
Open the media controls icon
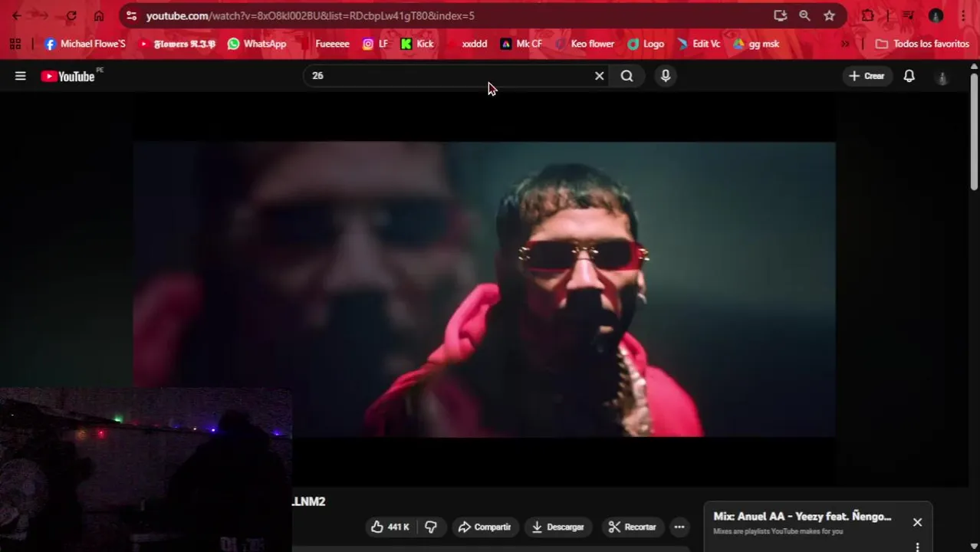pyautogui.click(x=908, y=15)
